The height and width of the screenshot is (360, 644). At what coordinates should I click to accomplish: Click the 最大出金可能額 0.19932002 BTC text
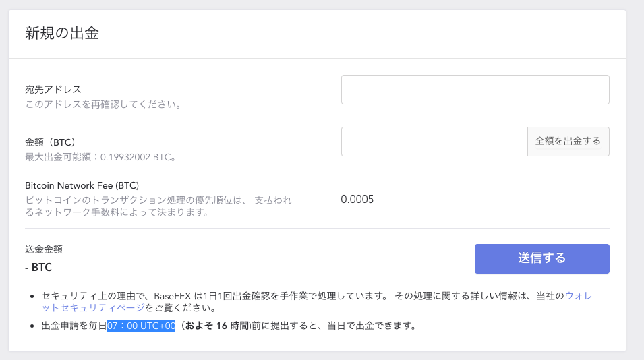[x=100, y=157]
